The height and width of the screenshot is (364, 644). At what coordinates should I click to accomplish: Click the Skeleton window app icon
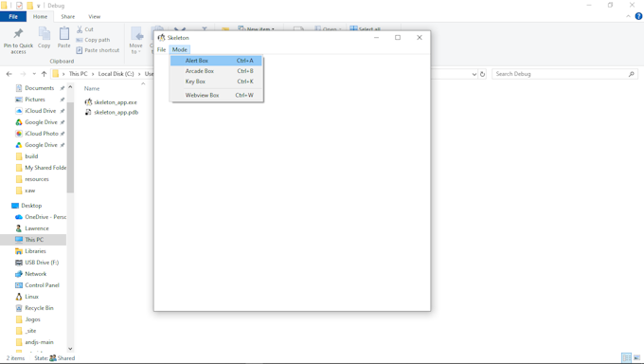[x=161, y=37]
